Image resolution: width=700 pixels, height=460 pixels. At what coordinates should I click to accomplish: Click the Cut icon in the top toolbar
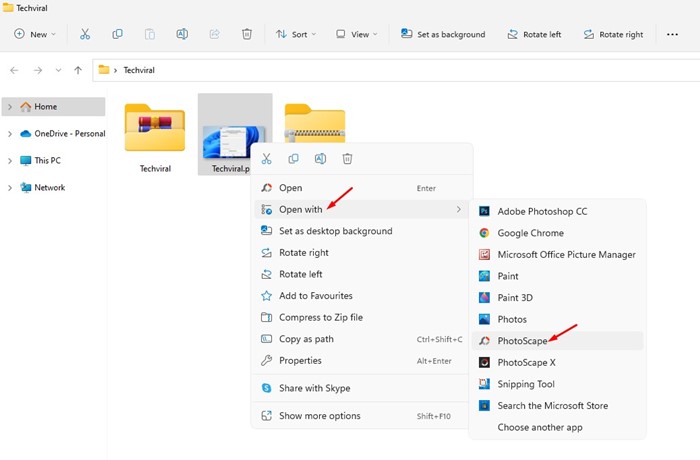tap(85, 34)
